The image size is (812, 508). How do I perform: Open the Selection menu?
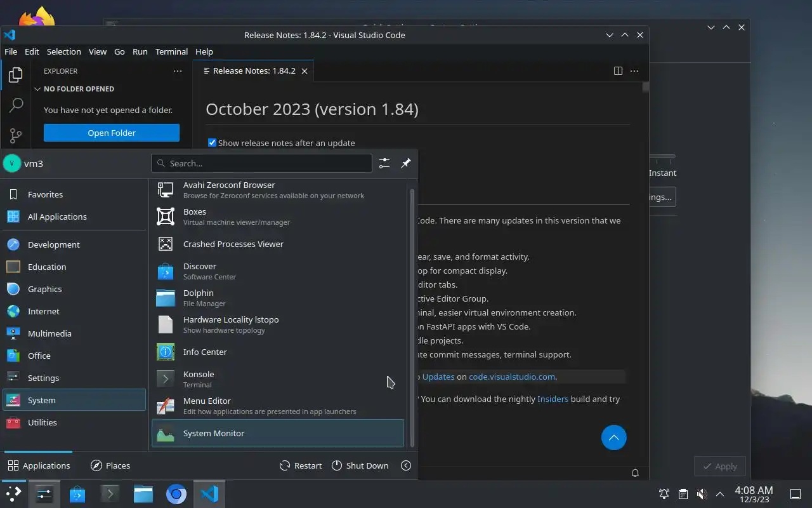(x=64, y=51)
